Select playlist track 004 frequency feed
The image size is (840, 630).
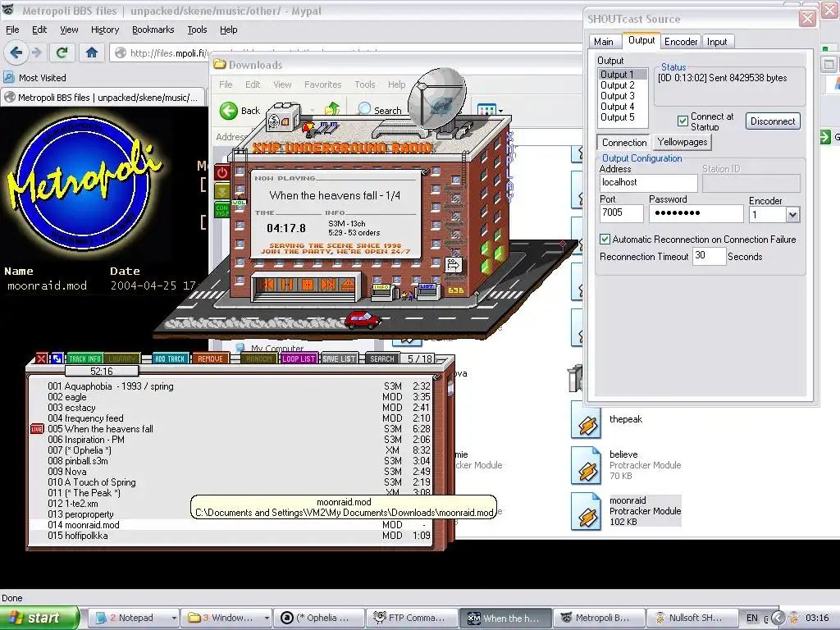231,418
